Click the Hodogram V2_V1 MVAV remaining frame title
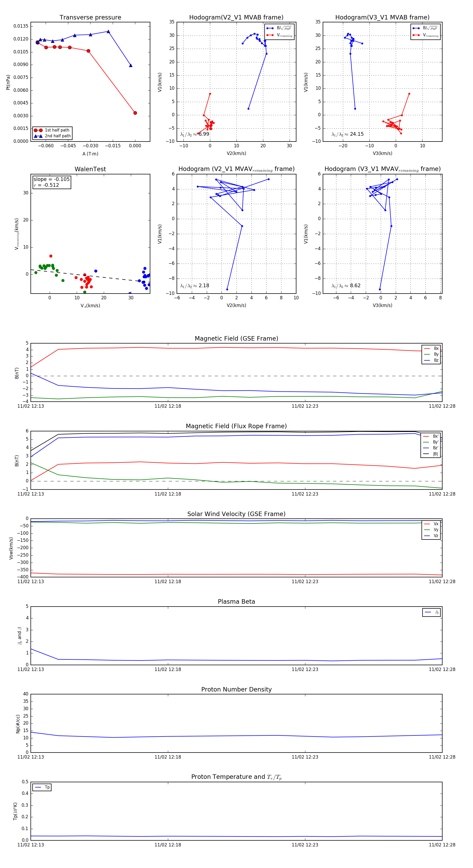The height and width of the screenshot is (868, 473). pos(236,169)
